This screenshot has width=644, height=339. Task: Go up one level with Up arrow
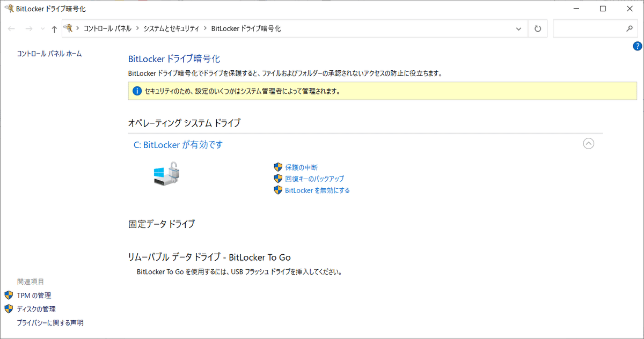point(54,29)
